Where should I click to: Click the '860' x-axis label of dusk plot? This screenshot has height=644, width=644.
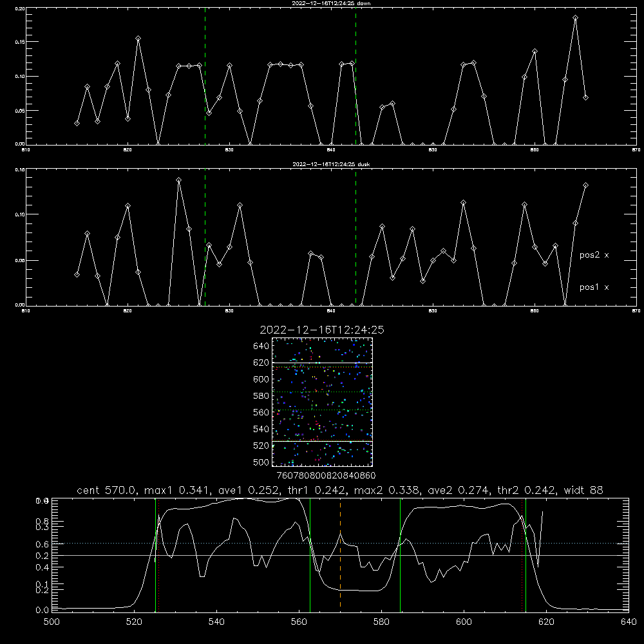point(535,311)
